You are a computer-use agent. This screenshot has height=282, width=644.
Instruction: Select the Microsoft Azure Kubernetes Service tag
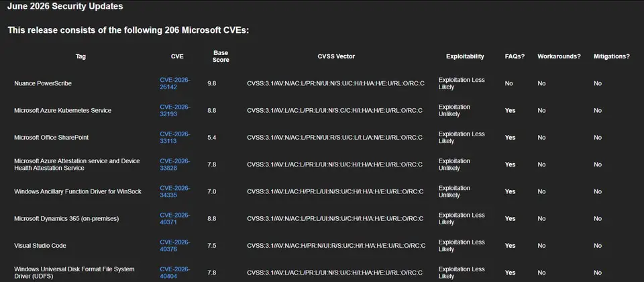pyautogui.click(x=63, y=111)
